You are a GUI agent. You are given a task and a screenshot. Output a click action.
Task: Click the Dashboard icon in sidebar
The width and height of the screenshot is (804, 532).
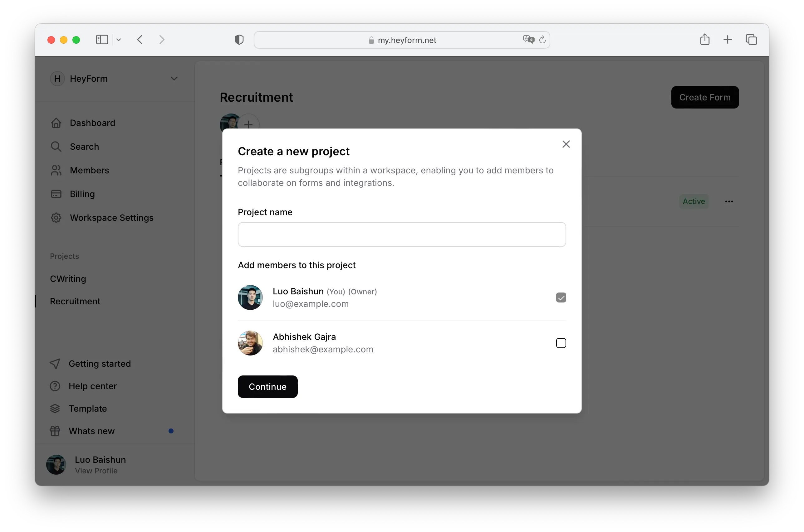[x=56, y=122]
